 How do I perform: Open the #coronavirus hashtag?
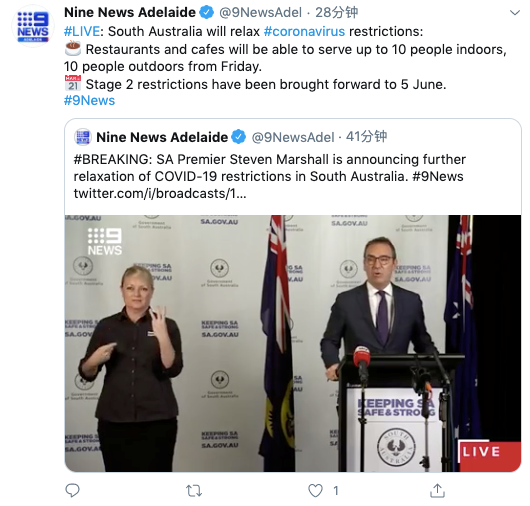(x=304, y=31)
